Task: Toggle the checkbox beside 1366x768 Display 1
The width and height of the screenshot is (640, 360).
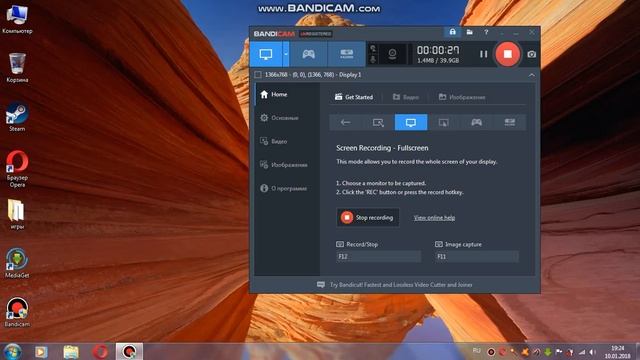Action: [x=258, y=75]
